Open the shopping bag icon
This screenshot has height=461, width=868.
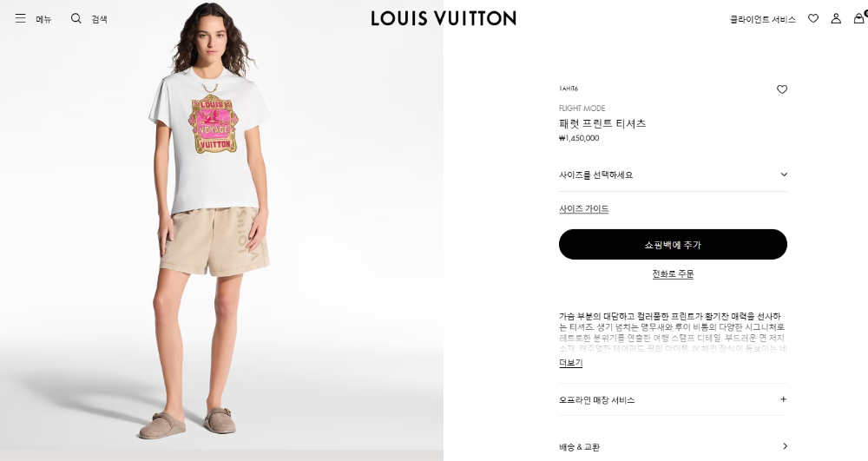(x=859, y=18)
